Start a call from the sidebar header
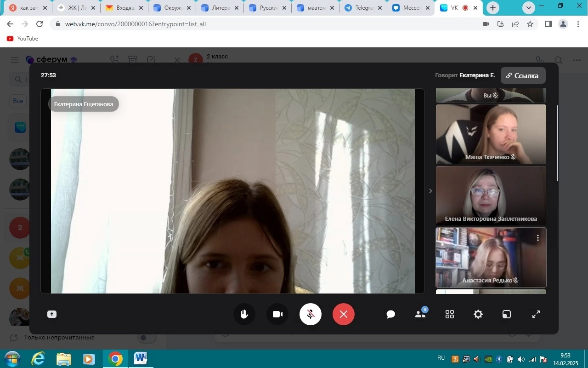 114,60
